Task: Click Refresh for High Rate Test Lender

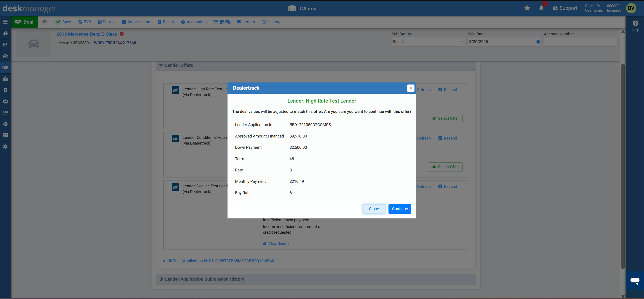Action: (424, 90)
